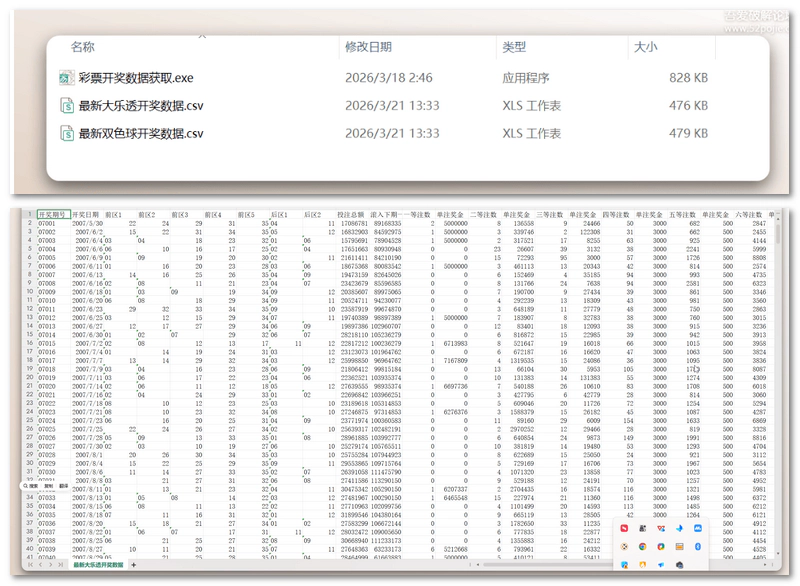Viewport: 800px width, 586px height.
Task: Select row header number 2
Action: (30, 223)
